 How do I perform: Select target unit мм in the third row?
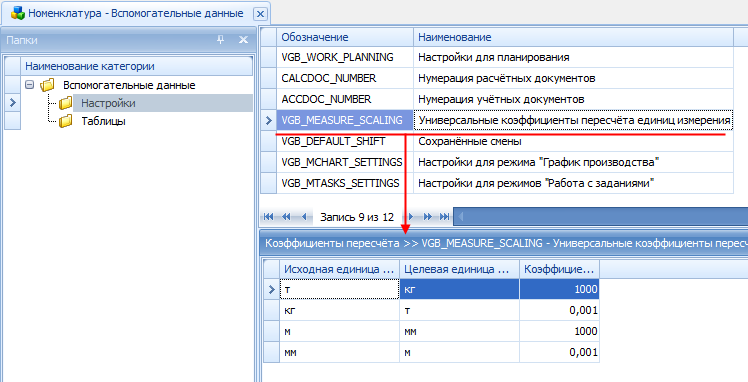pos(459,331)
